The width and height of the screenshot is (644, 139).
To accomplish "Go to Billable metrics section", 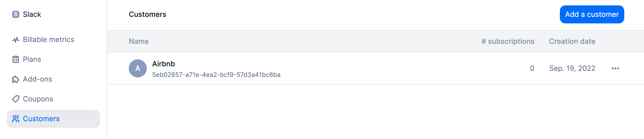I will tap(48, 40).
